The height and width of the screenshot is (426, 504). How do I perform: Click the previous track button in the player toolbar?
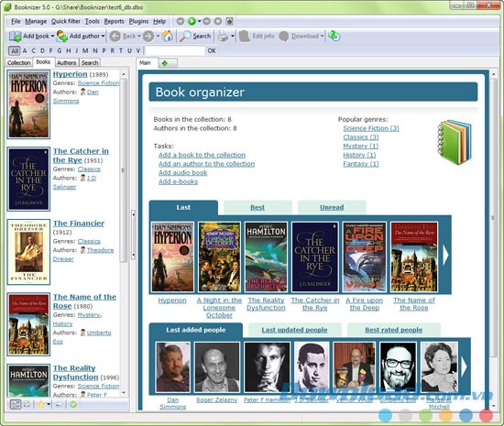181,21
